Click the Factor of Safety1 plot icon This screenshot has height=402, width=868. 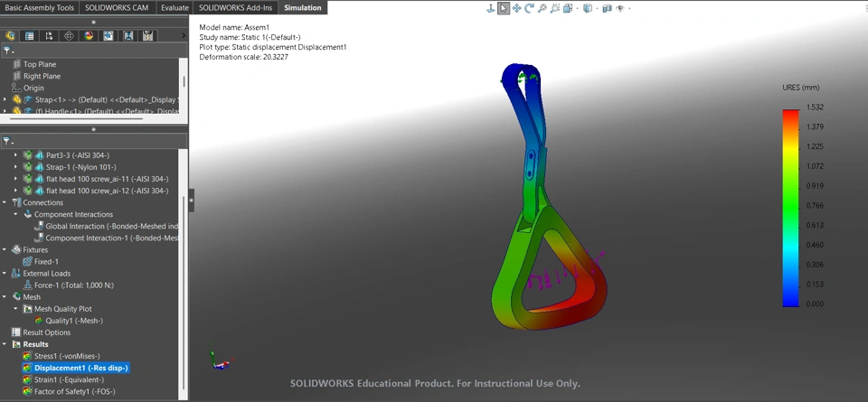28,391
